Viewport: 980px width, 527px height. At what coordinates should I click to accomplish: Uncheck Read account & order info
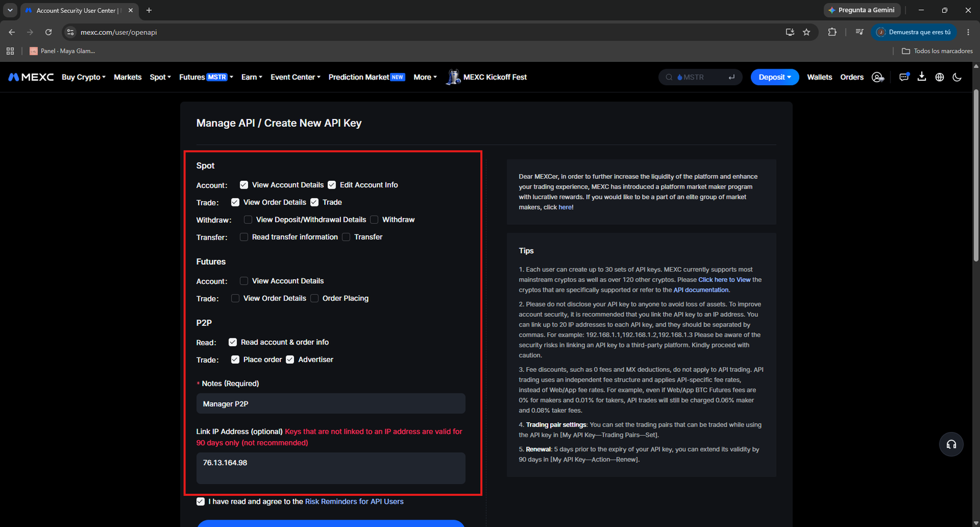tap(233, 342)
